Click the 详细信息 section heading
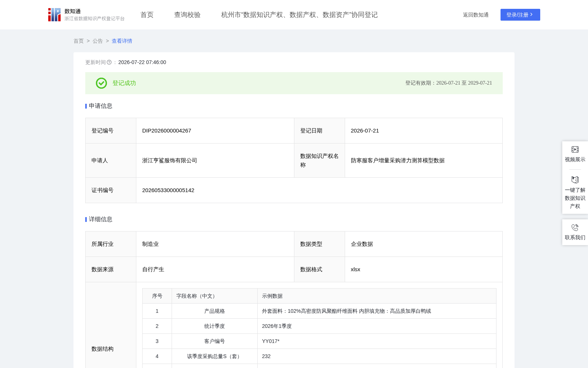Viewport: 588px width, 368px height. (101, 219)
